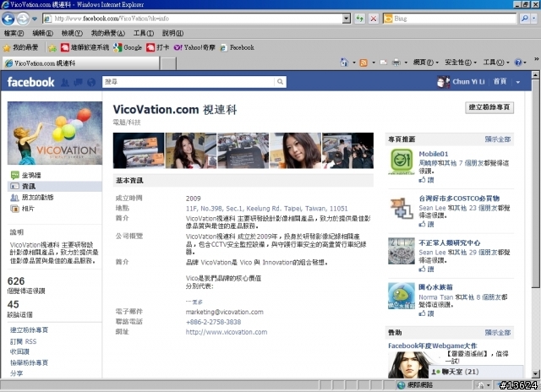Click the Home icon in command bar

click(344, 63)
